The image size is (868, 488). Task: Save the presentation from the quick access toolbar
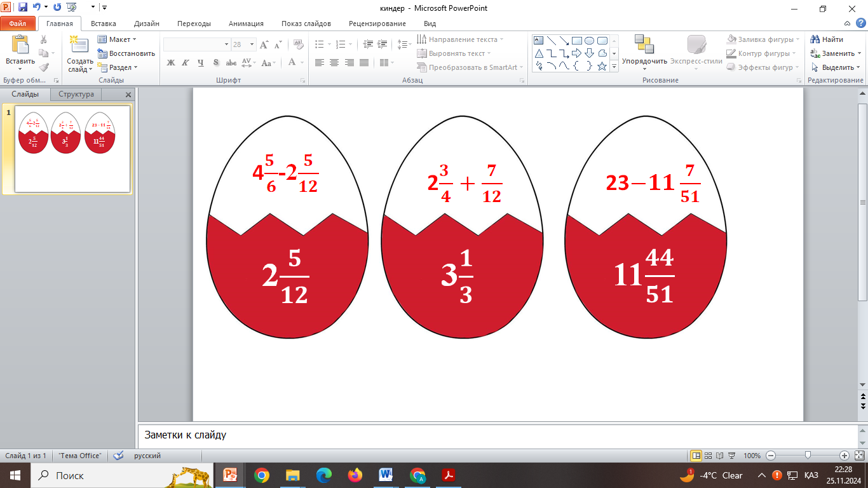point(23,8)
